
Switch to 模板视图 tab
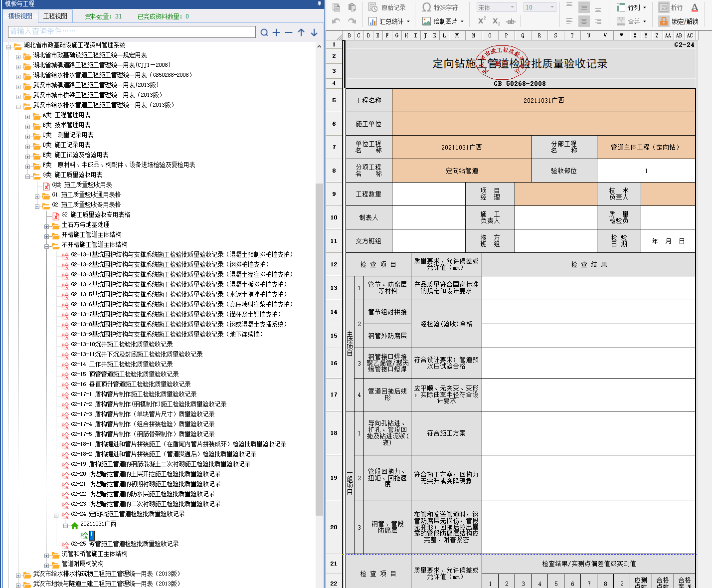(x=20, y=16)
